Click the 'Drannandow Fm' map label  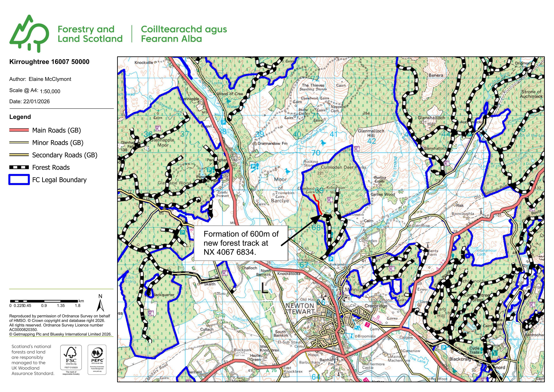(272, 143)
